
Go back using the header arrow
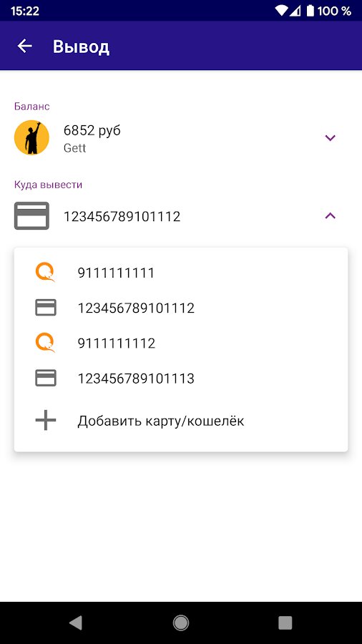[24, 46]
